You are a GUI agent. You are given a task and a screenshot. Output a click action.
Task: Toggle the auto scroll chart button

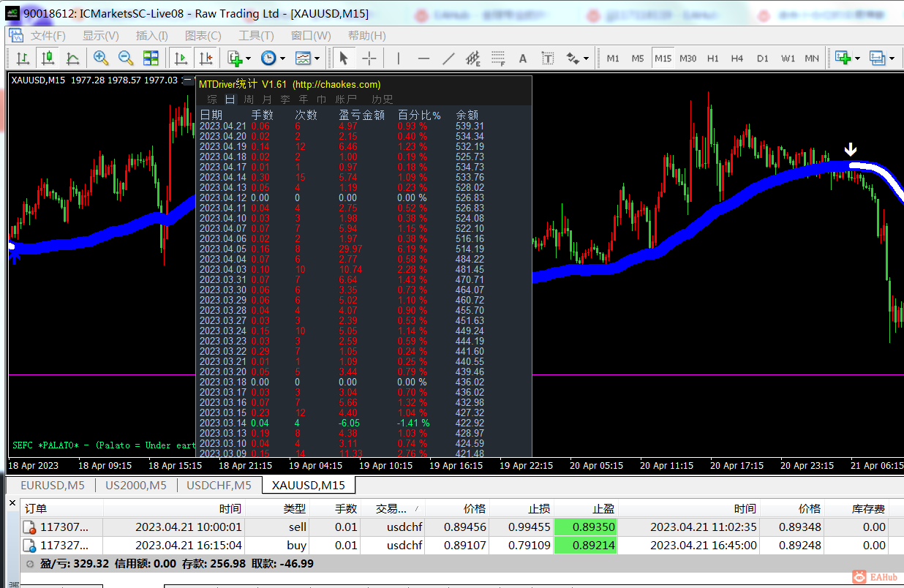tap(181, 59)
